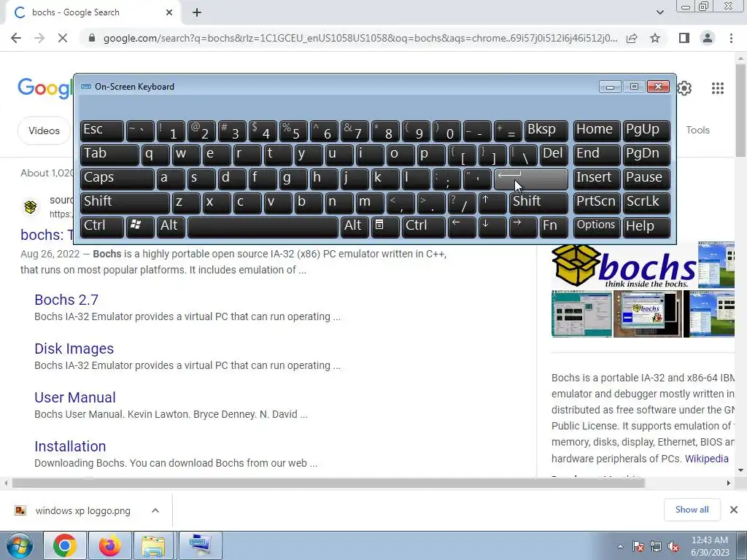This screenshot has height=560, width=747.
Task: Click the right arrow key on the keyboard
Action: point(522,227)
